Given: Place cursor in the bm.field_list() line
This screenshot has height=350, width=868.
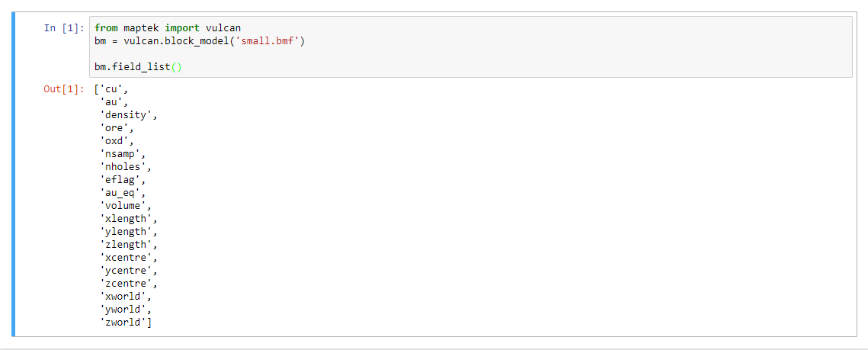Looking at the screenshot, I should [x=138, y=68].
